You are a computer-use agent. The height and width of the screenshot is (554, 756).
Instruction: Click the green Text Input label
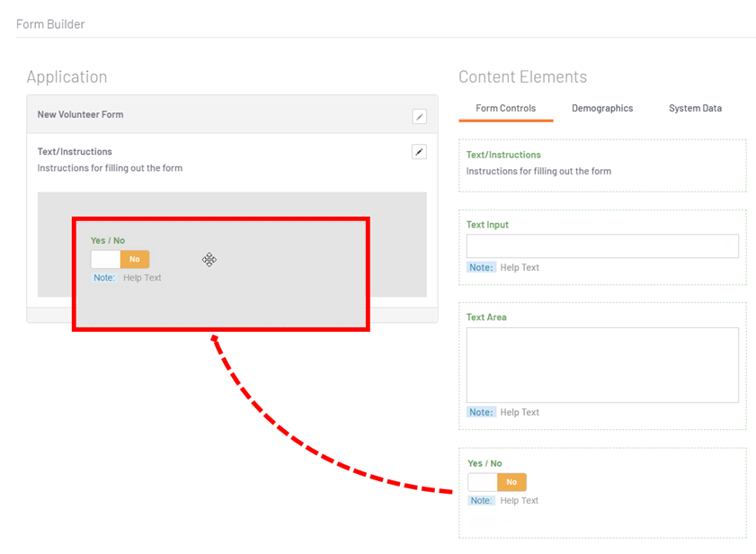[487, 225]
